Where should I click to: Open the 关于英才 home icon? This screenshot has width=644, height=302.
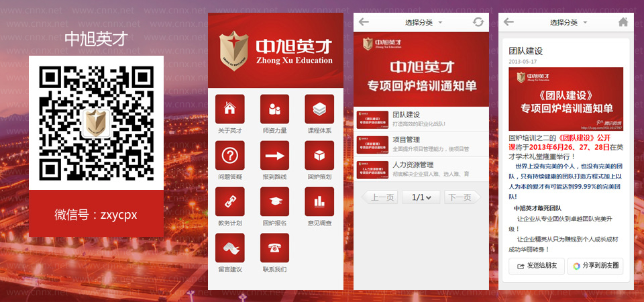point(229,109)
